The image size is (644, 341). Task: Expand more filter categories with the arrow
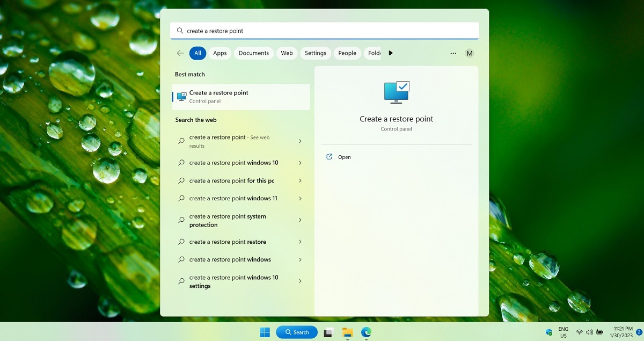(391, 53)
